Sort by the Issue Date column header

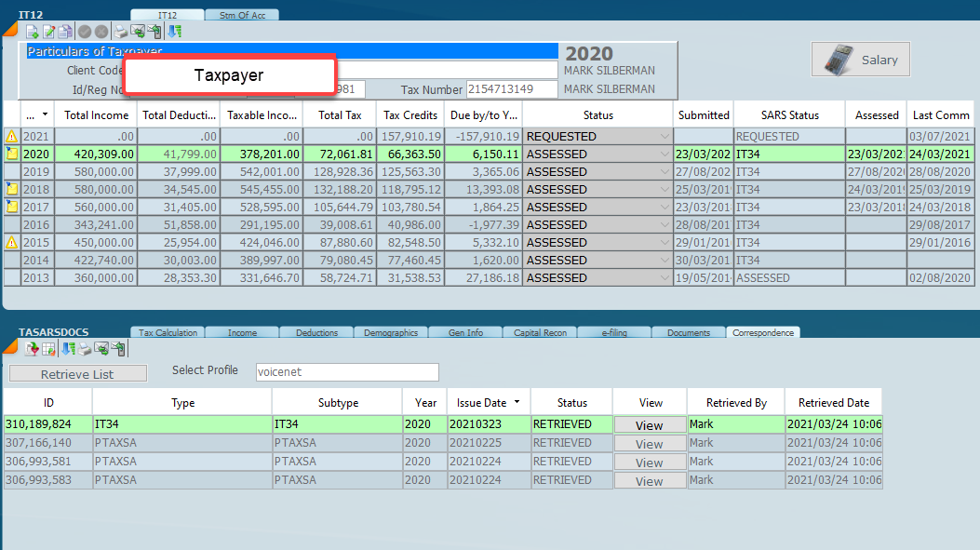[482, 403]
